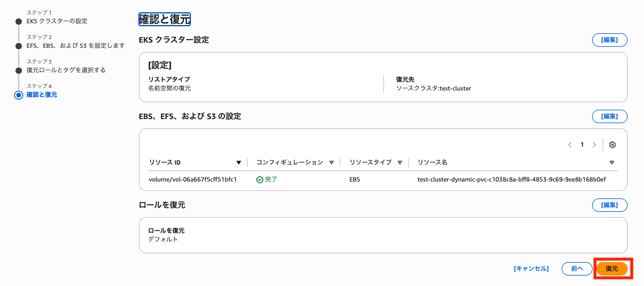
Task: Sort by リソース ID column arrow
Action: 239,162
